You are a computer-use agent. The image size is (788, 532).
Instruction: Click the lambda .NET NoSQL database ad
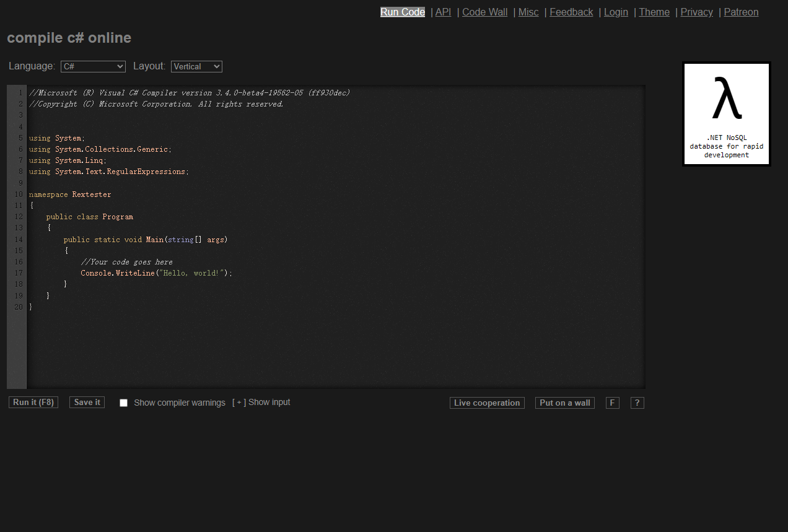tap(726, 114)
